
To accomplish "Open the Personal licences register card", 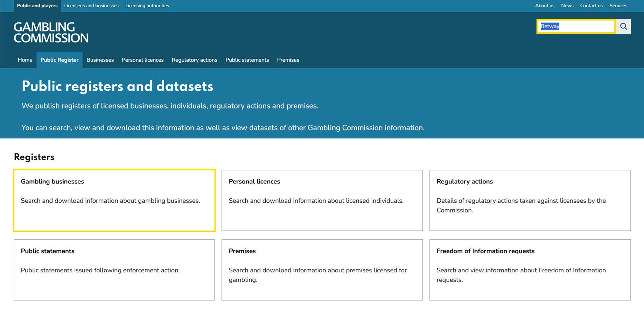I will tap(322, 200).
